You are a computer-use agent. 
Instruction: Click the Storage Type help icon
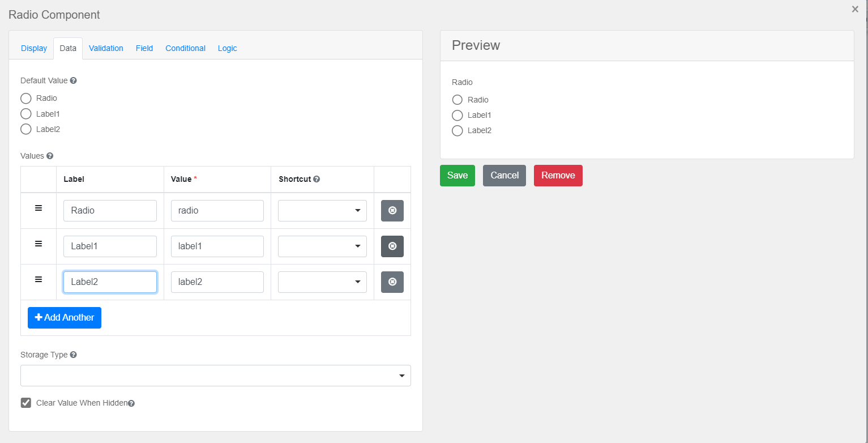[74, 355]
